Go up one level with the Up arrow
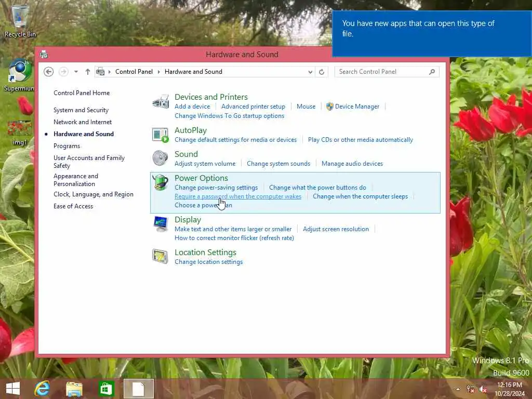Screen dimensions: 532x399 pos(87,72)
